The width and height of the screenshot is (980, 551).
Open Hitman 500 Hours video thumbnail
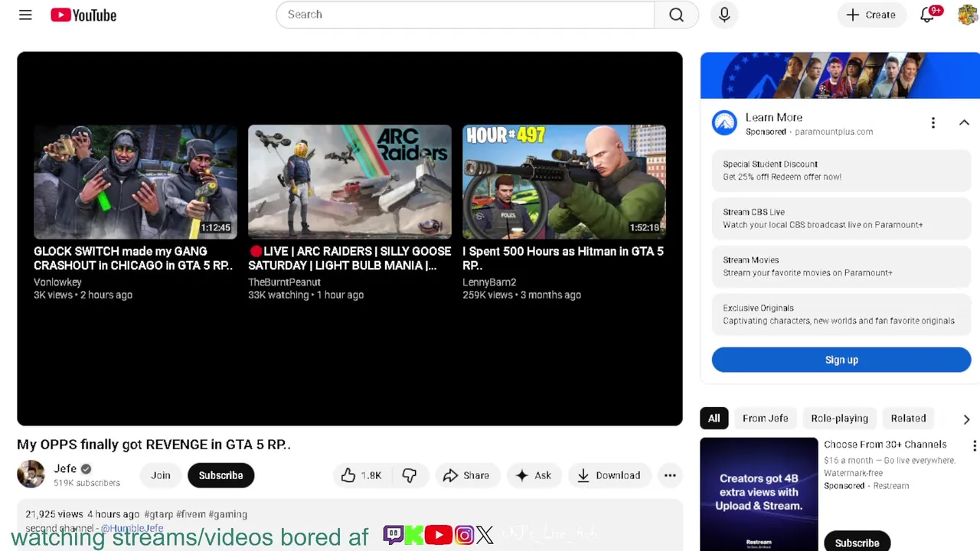point(564,182)
